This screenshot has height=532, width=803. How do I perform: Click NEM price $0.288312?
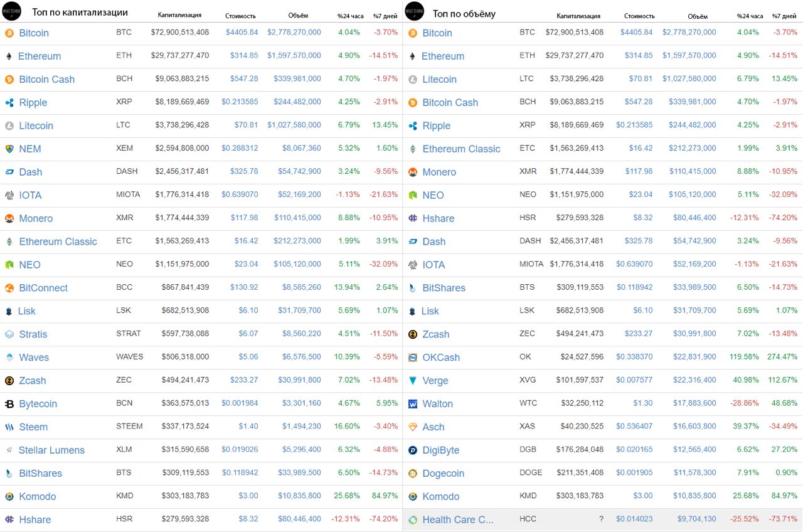point(240,148)
